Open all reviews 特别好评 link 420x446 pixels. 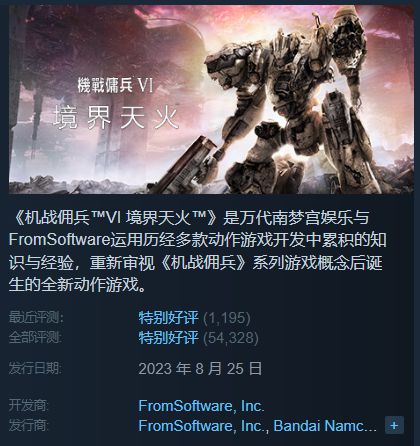(168, 337)
